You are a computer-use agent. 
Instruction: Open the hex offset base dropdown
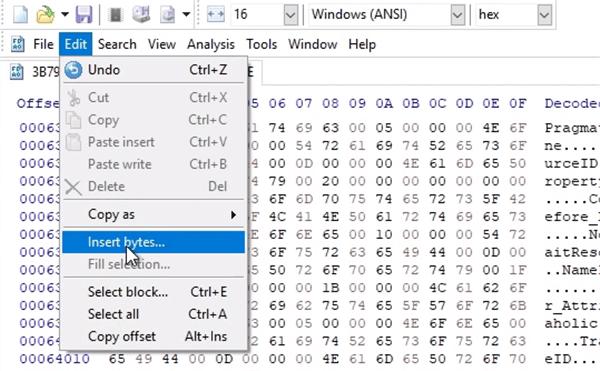tap(545, 15)
